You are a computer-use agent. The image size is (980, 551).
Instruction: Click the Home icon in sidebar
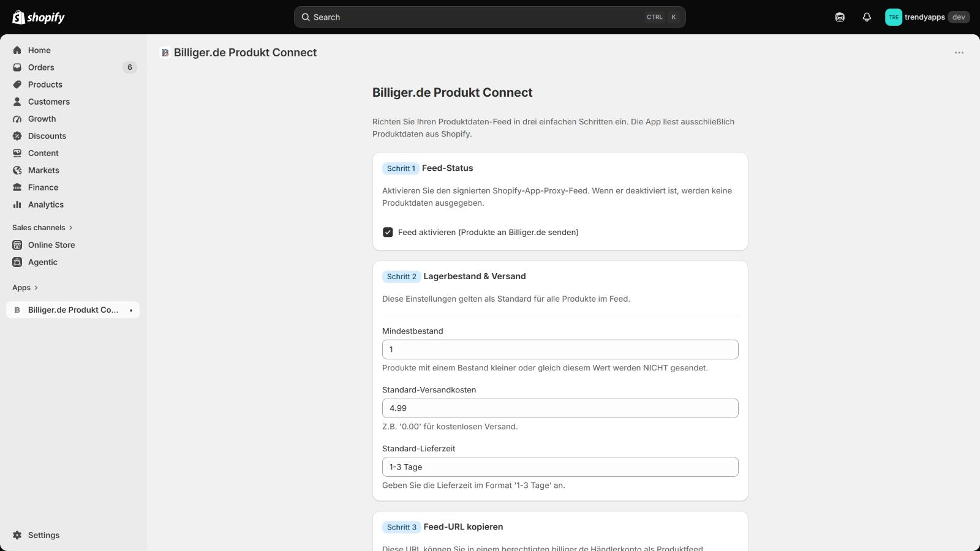click(x=17, y=50)
